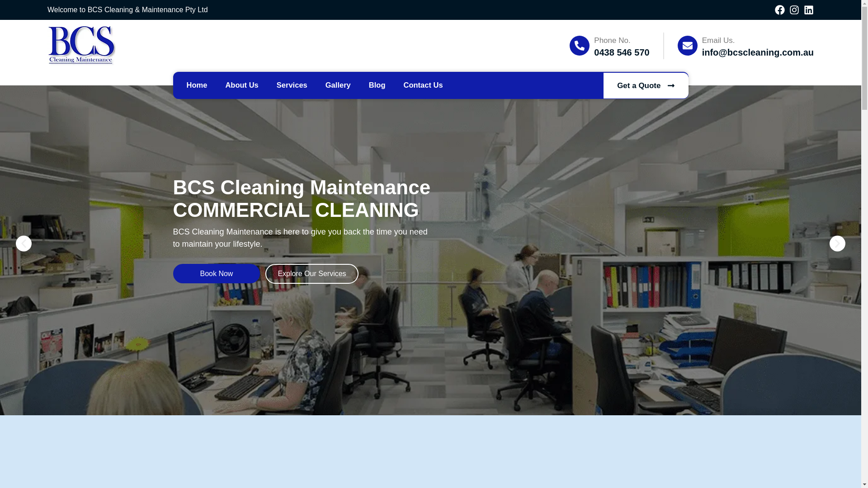Viewport: 868px width, 488px height.
Task: Click the Book Now button
Action: [216, 274]
